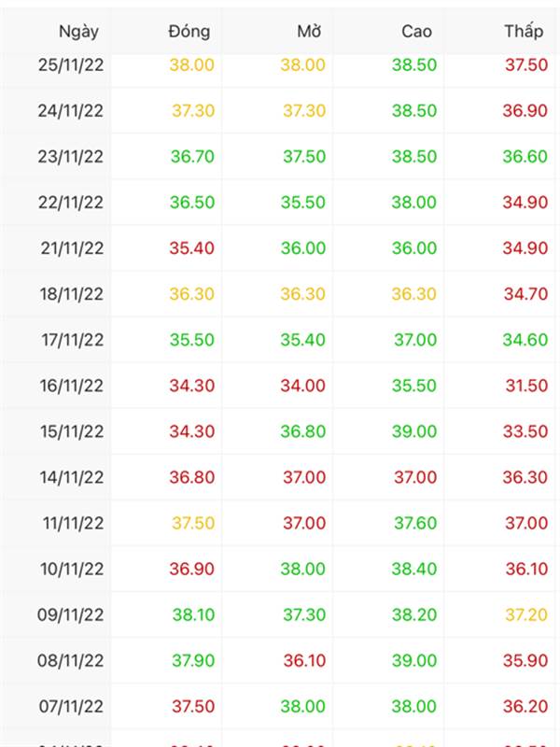Viewport: 560px width, 747px height.
Task: Select the 24/11/22 date cell
Action: click(71, 110)
